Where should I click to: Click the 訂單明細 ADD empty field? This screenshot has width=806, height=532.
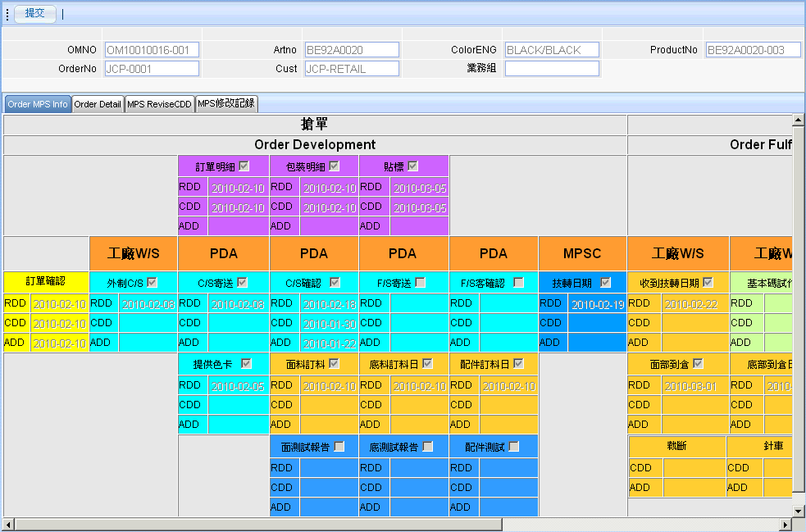(238, 226)
